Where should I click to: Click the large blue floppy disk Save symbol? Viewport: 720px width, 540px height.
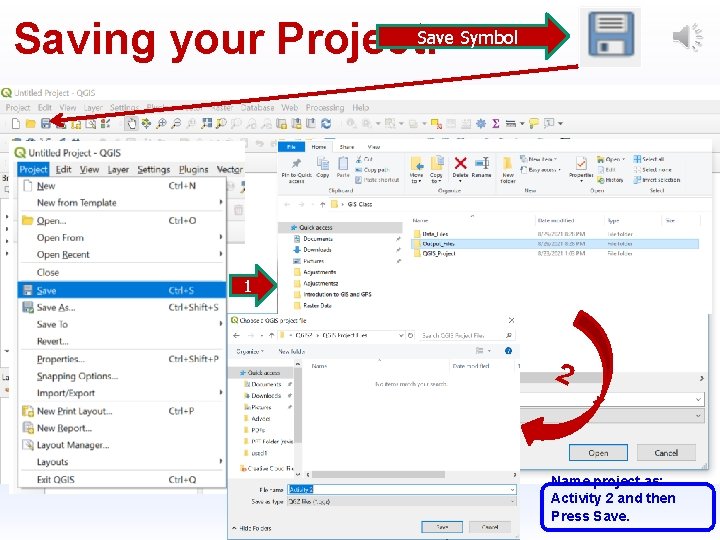coord(611,34)
